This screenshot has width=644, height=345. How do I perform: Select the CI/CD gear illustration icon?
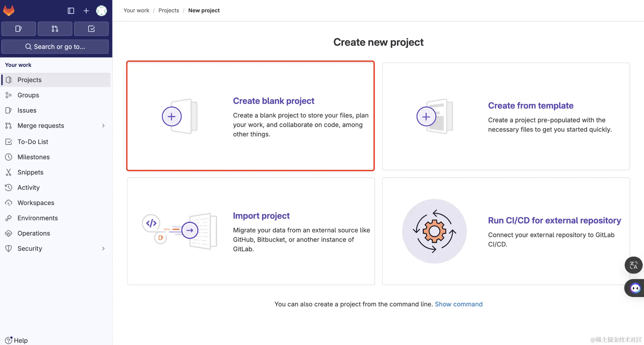coord(434,231)
